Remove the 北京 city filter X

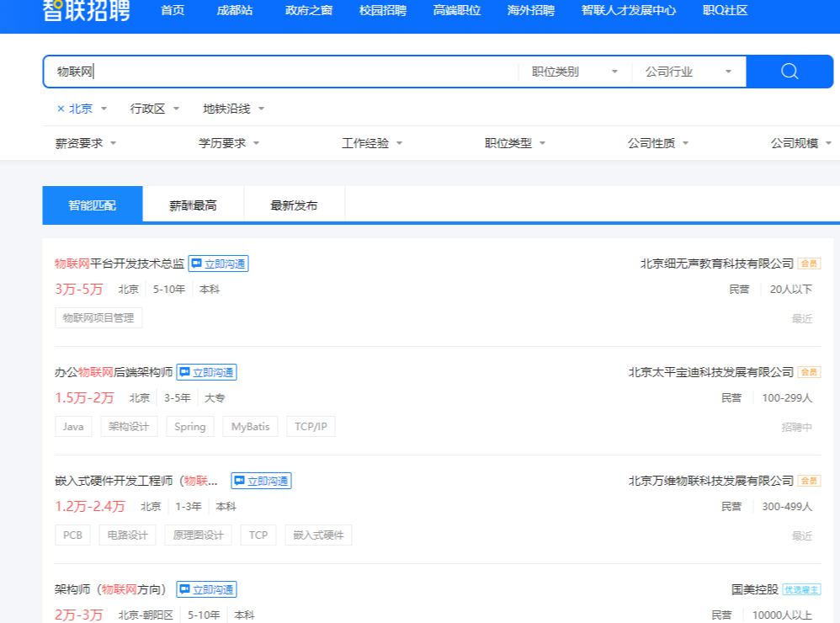point(61,109)
